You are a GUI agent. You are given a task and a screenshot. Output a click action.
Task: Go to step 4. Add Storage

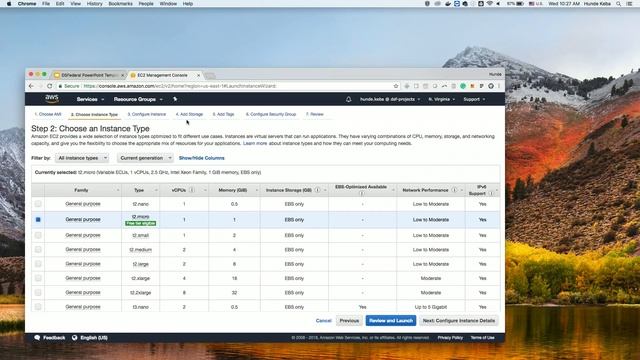[x=189, y=114]
